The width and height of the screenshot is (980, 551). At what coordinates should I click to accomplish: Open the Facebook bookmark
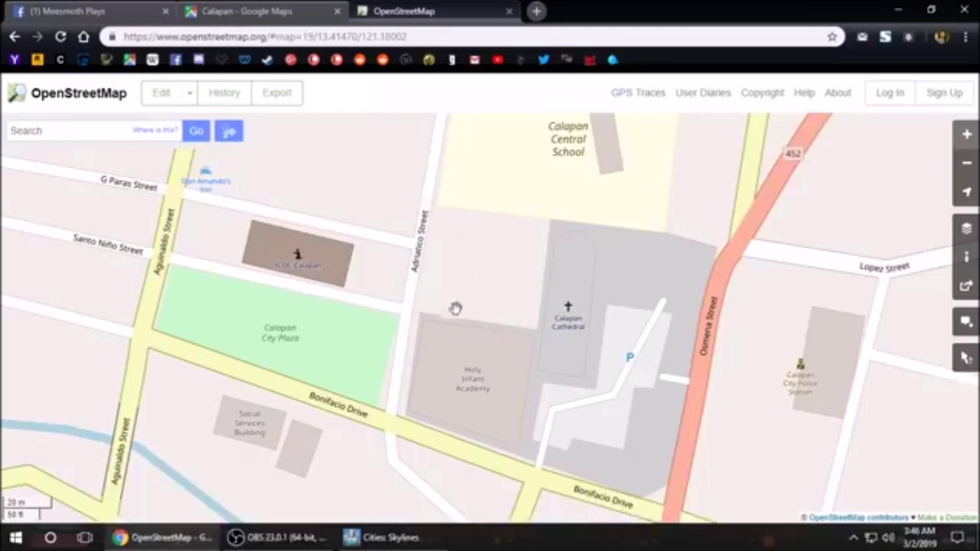[175, 60]
